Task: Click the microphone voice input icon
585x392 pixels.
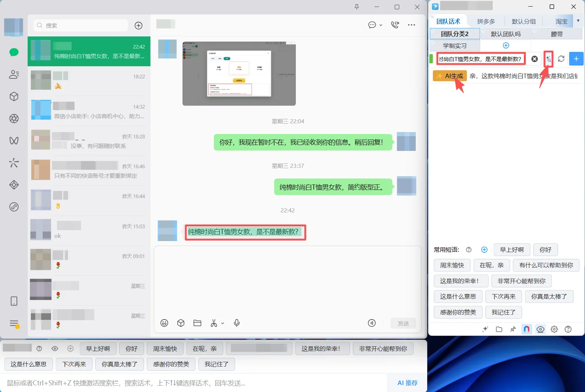Action: click(x=237, y=323)
